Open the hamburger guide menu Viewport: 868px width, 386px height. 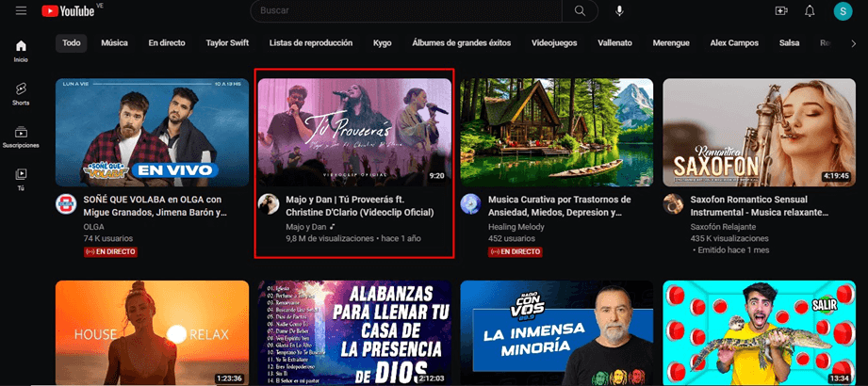point(21,11)
